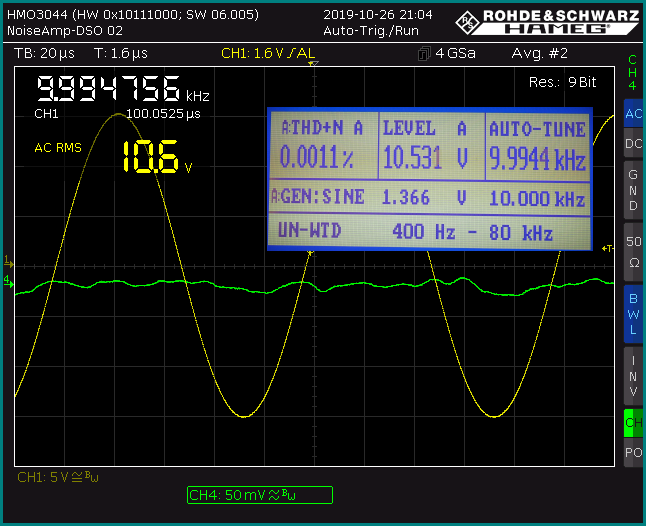The height and width of the screenshot is (526, 646).
Task: Click the 4 GSa sample rate readout
Action: point(455,54)
